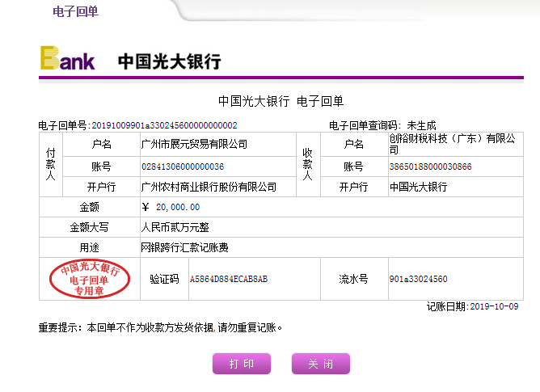Viewport: 540px width, 392px height.
Task: Click the query code status 未生成
Action: (421, 125)
